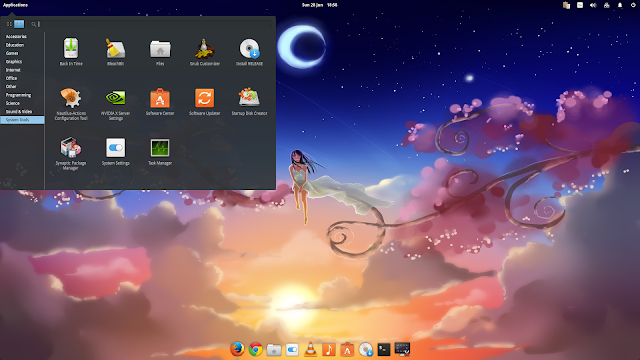Open the keyboard layout indicator

tap(580, 5)
